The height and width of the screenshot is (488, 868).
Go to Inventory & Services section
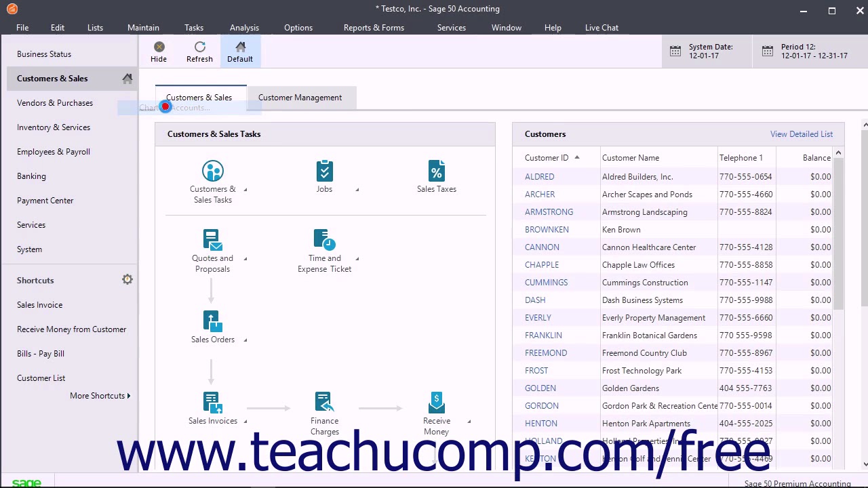54,127
